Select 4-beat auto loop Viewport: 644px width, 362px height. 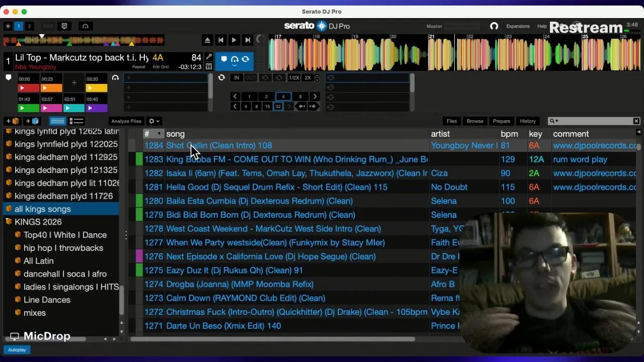pos(283,97)
